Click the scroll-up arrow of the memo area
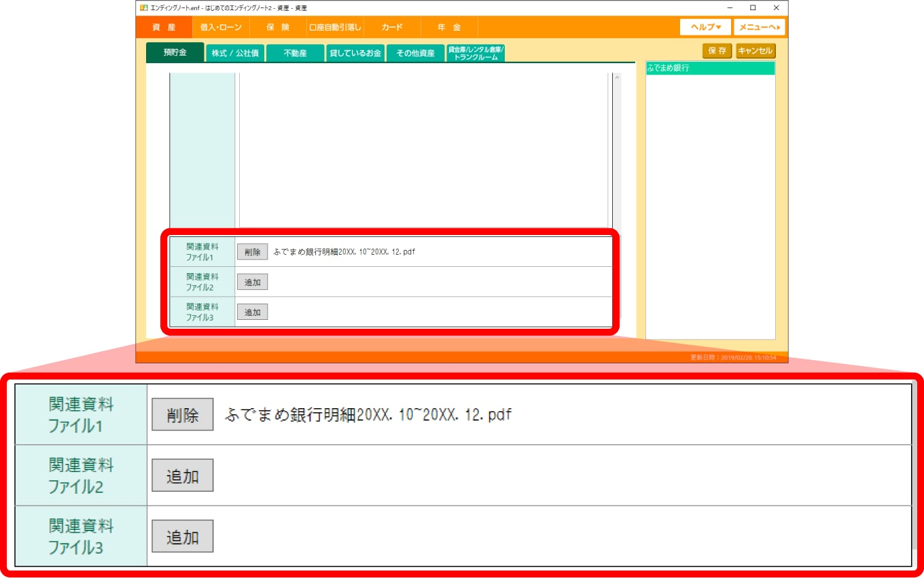This screenshot has width=924, height=578. 617,78
